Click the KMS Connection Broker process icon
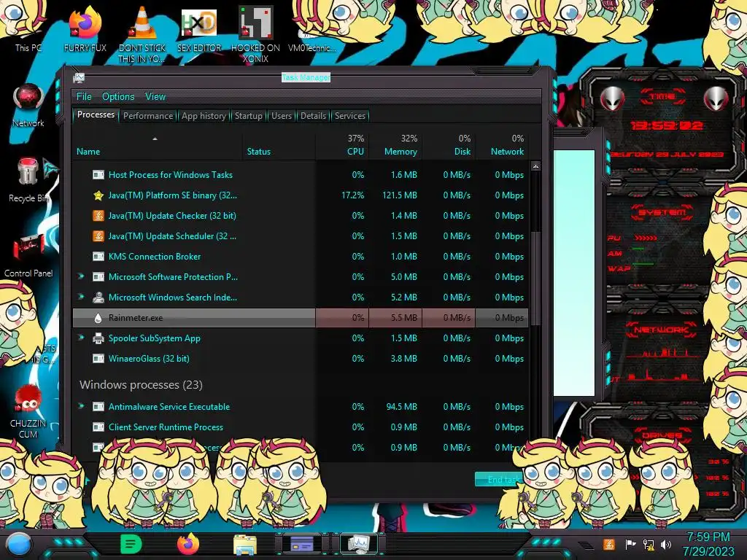The height and width of the screenshot is (560, 747). point(98,256)
